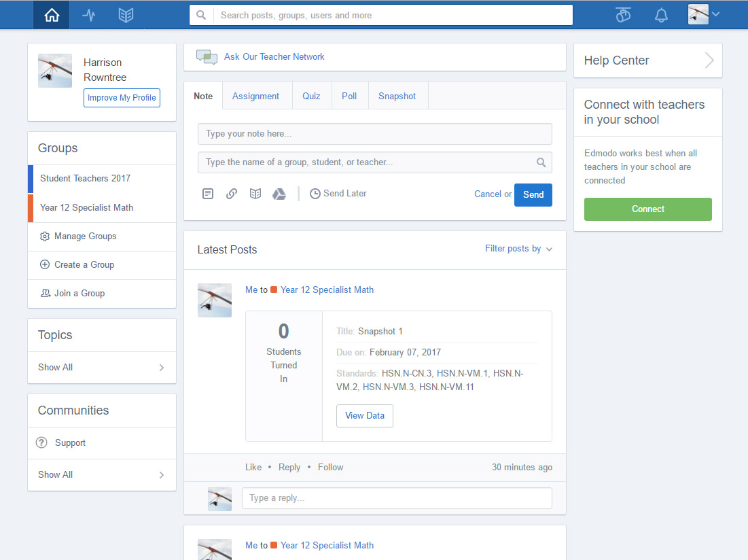Click the Create a Group text
Screen dimensions: 748x560
click(84, 265)
